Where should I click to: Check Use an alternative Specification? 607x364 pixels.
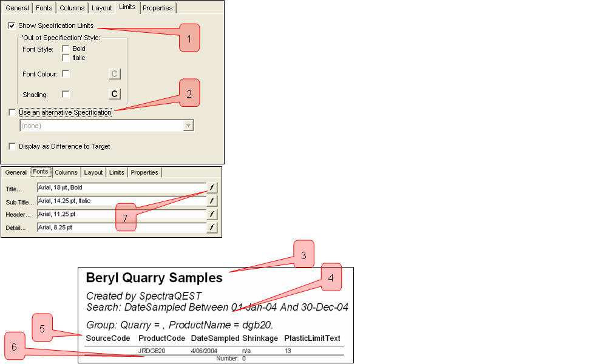click(12, 112)
